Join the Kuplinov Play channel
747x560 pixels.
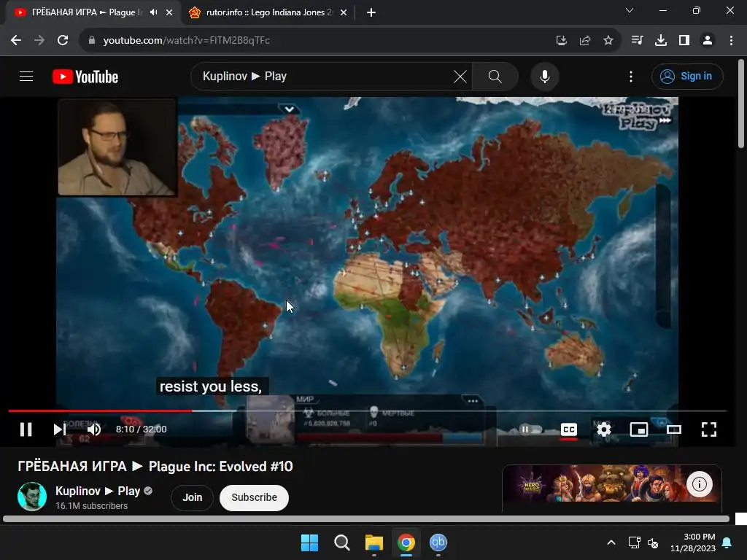192,497
